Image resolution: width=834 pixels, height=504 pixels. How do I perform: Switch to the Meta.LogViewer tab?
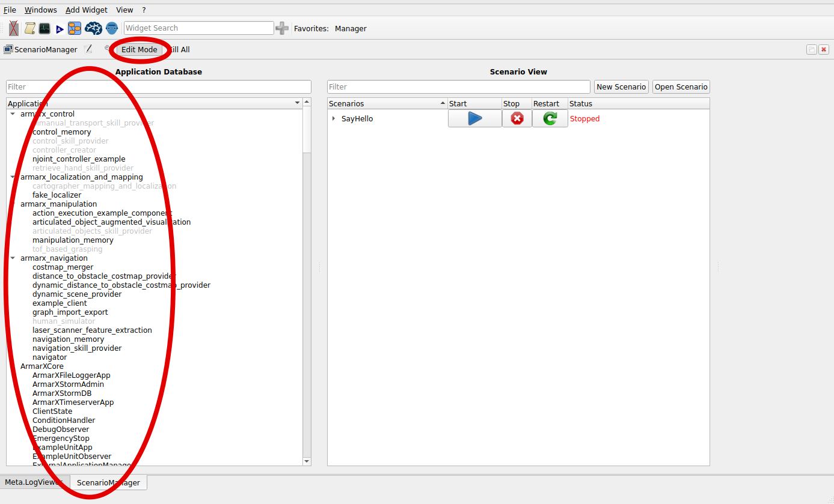click(34, 482)
